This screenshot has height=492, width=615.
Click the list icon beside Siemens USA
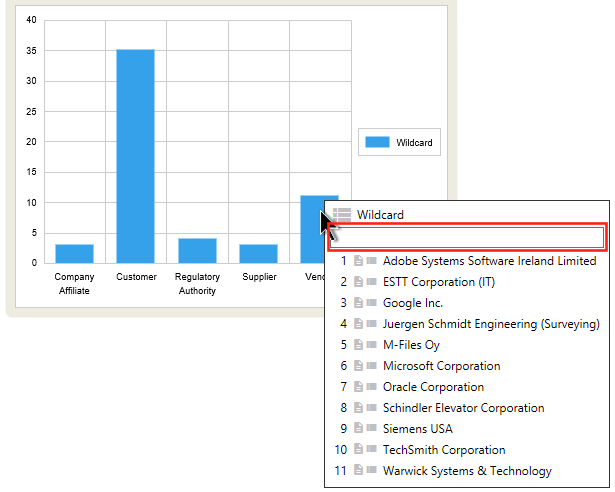[372, 429]
